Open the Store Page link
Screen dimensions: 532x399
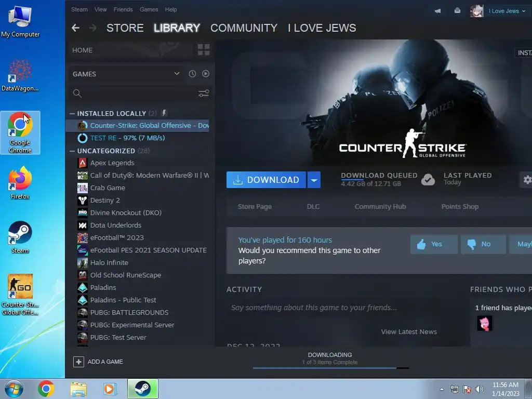click(x=255, y=207)
